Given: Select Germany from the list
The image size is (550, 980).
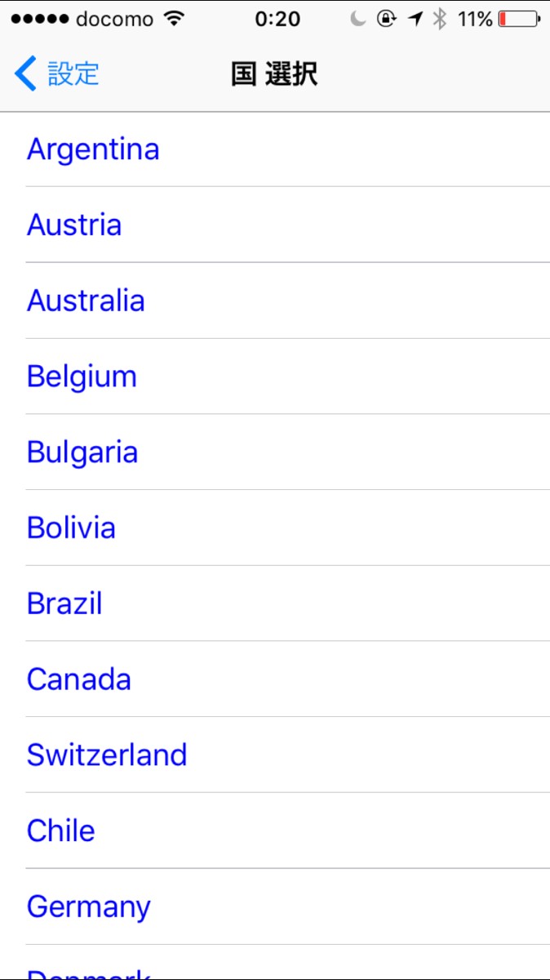Looking at the screenshot, I should [89, 906].
